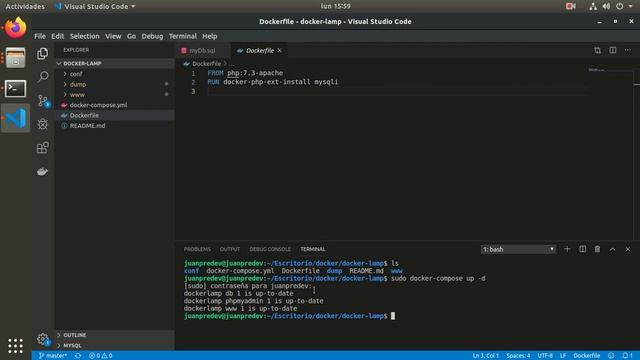Close the Dockerfile editor tab
Viewport: 640px width, 360px height.
click(x=280, y=50)
